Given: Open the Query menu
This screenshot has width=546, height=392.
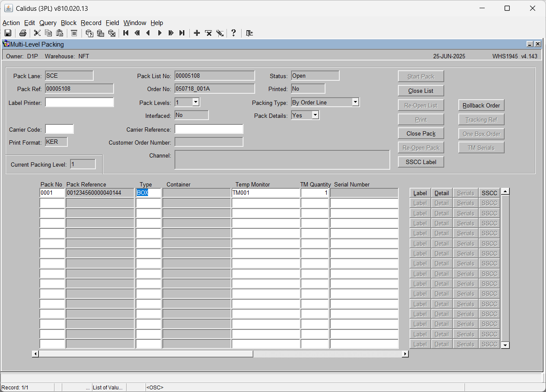Looking at the screenshot, I should coord(48,23).
